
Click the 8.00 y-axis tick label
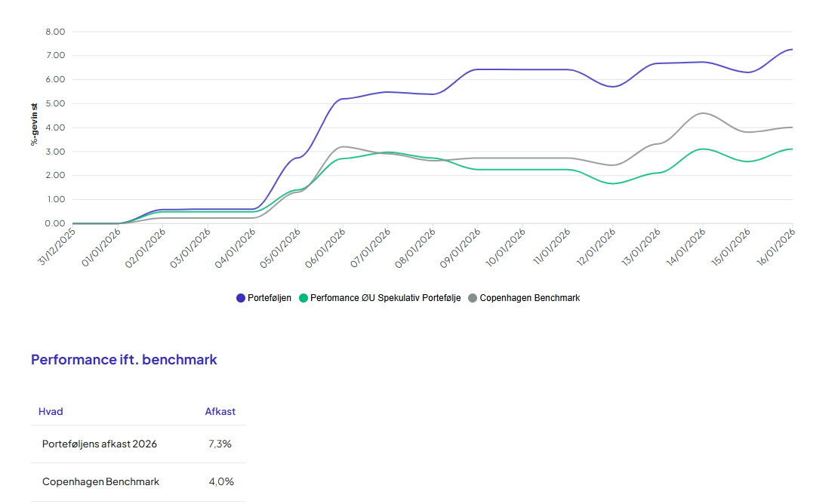pos(56,32)
